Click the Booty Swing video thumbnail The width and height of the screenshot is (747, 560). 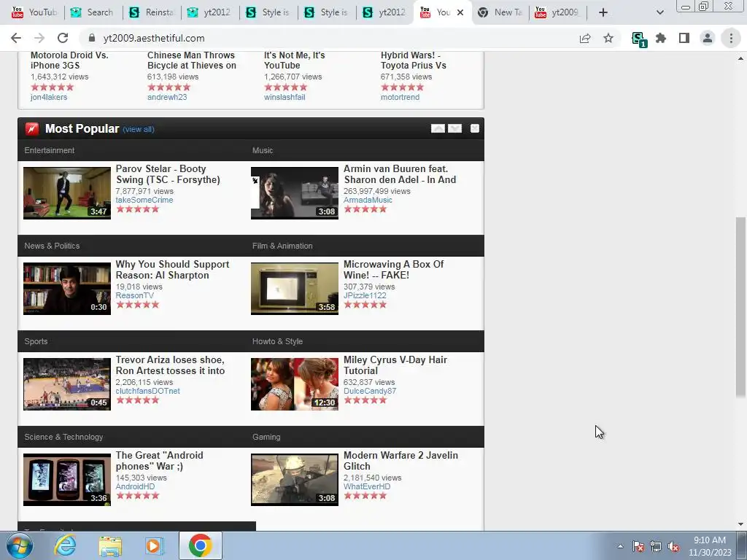pyautogui.click(x=66, y=192)
